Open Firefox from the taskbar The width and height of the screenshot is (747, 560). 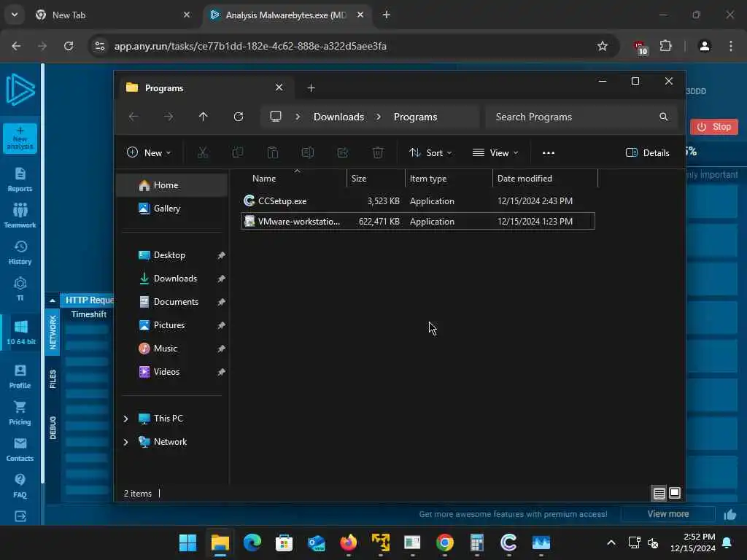(x=348, y=542)
